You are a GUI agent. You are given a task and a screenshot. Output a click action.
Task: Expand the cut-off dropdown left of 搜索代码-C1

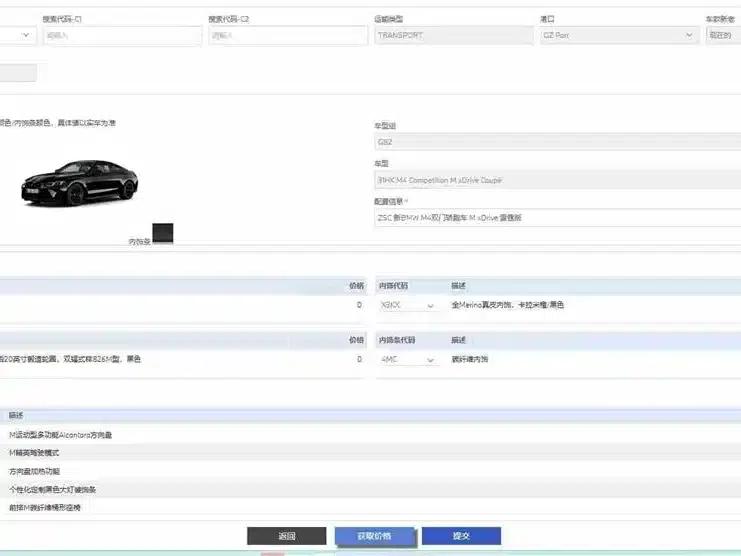coord(18,35)
